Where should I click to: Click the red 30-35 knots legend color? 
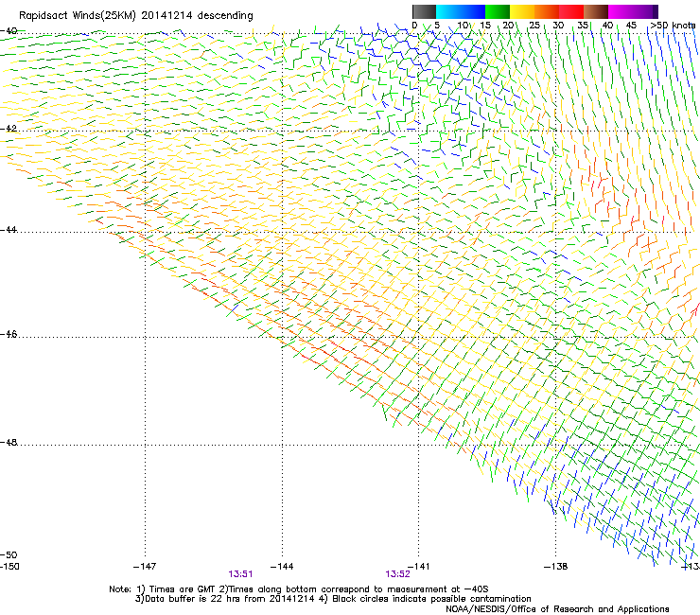[x=571, y=11]
